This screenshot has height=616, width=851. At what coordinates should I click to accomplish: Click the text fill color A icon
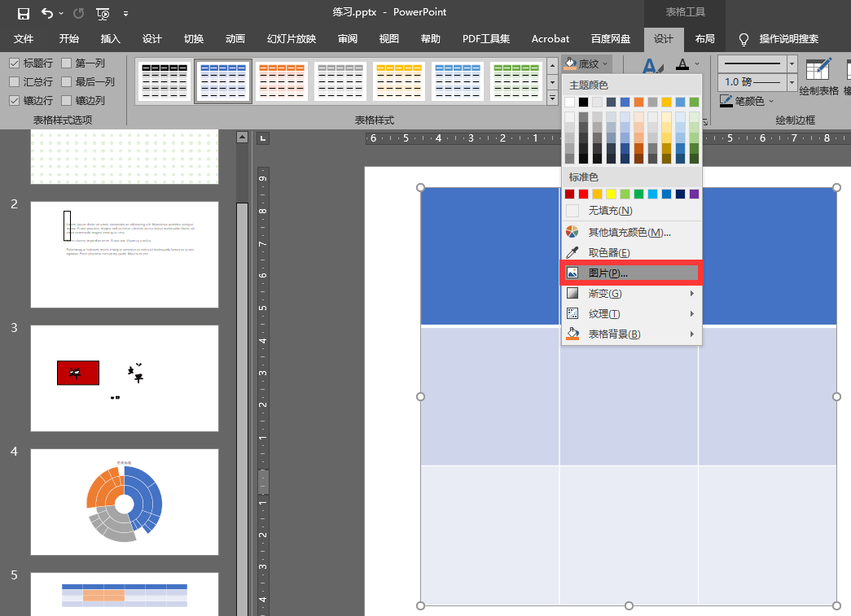pyautogui.click(x=682, y=64)
